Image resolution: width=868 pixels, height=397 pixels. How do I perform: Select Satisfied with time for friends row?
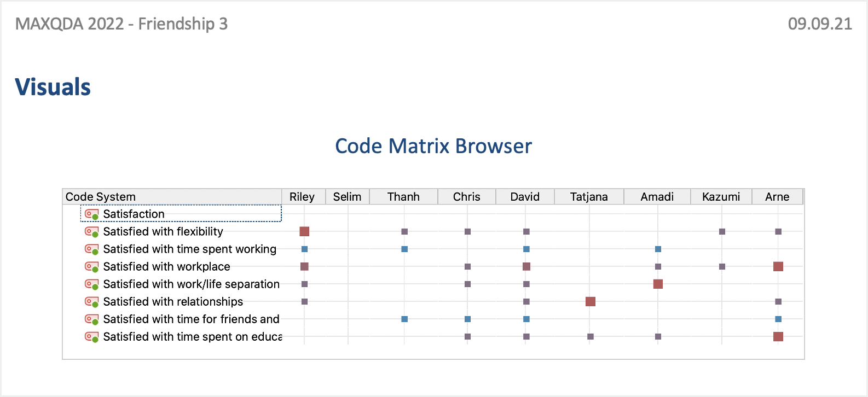pyautogui.click(x=181, y=319)
